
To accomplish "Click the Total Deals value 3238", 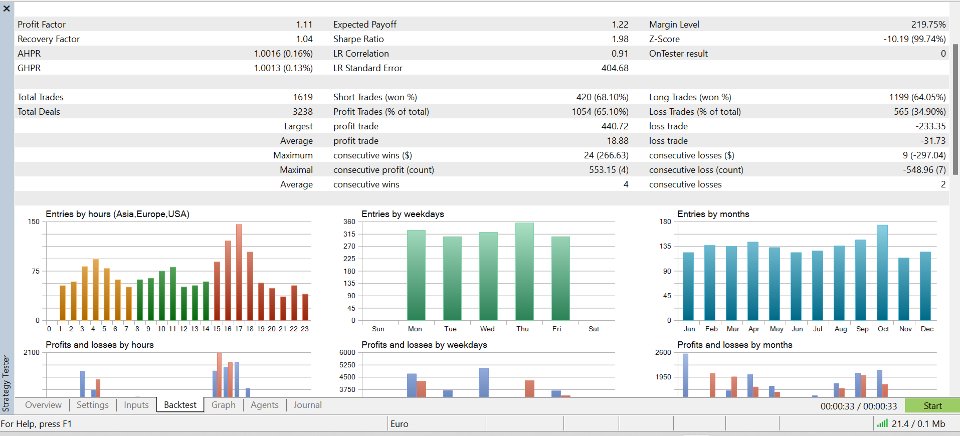I will coord(303,112).
